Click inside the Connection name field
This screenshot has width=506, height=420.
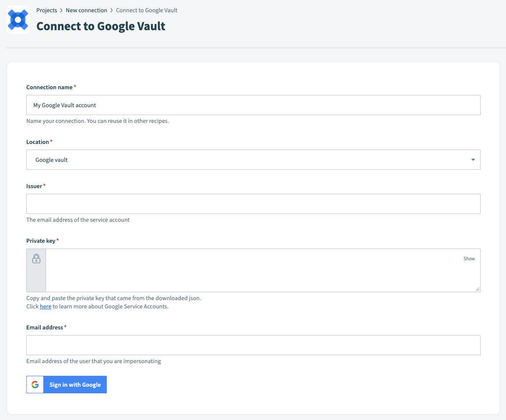click(x=253, y=105)
